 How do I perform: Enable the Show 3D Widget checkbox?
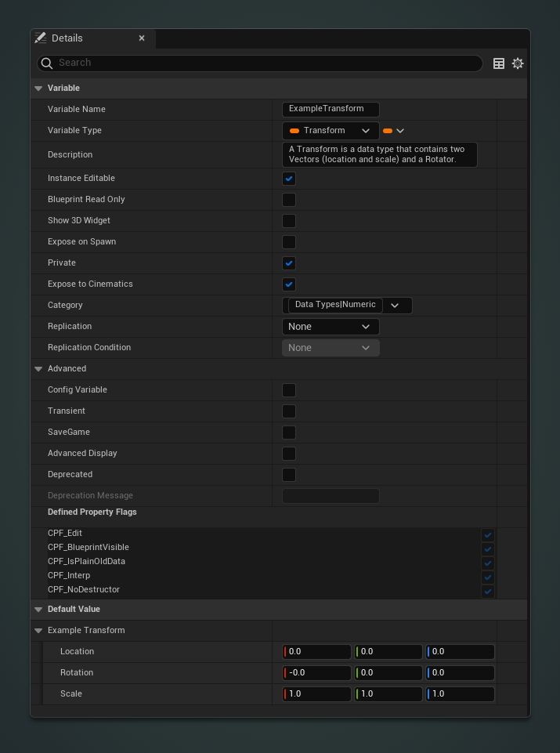point(289,220)
